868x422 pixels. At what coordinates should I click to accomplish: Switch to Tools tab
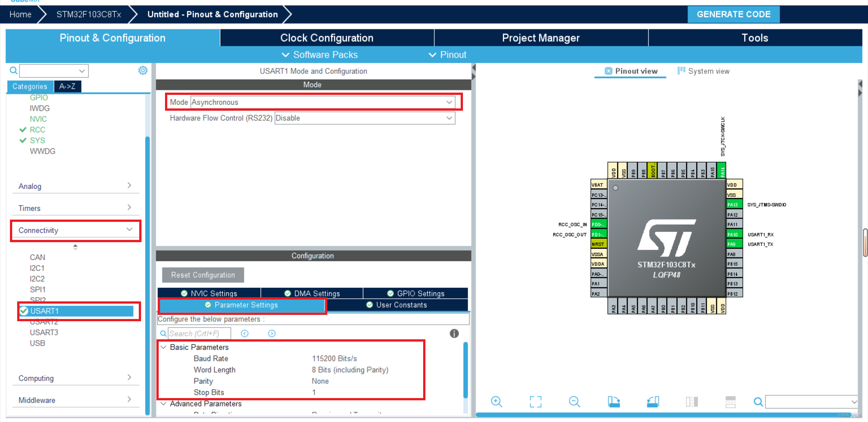(x=755, y=38)
